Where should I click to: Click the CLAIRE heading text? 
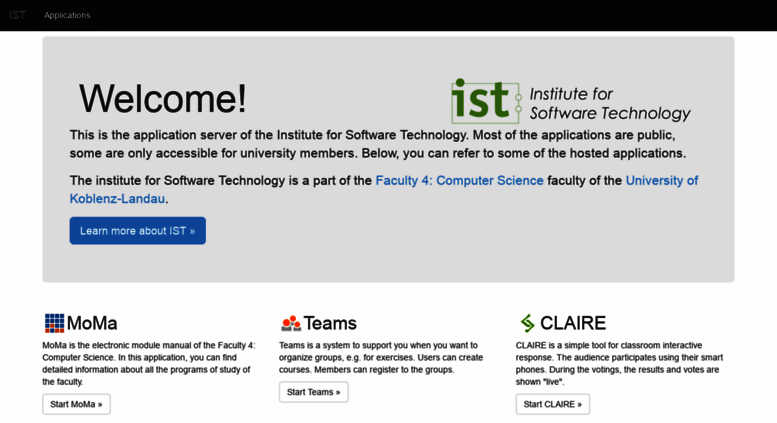(x=573, y=323)
